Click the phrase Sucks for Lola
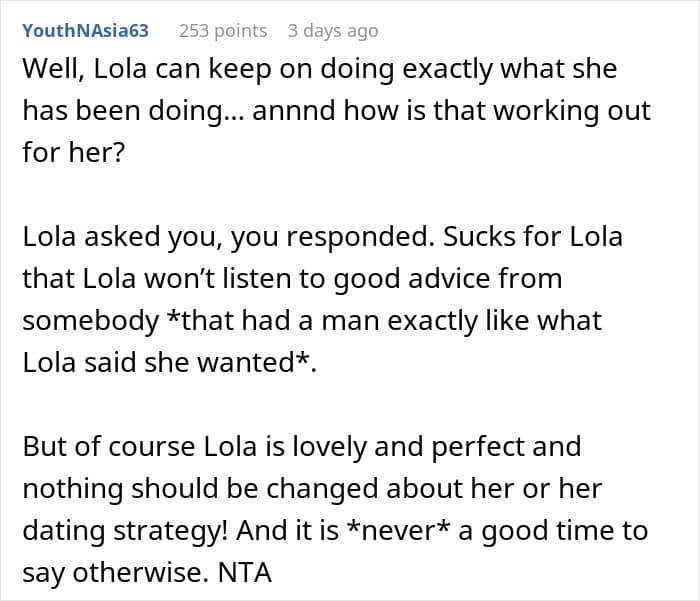This screenshot has width=700, height=601. (533, 236)
